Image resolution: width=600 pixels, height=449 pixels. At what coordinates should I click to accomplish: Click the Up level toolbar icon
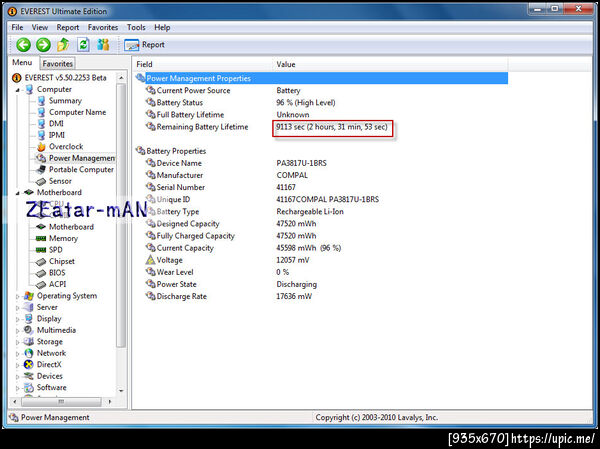[63, 45]
